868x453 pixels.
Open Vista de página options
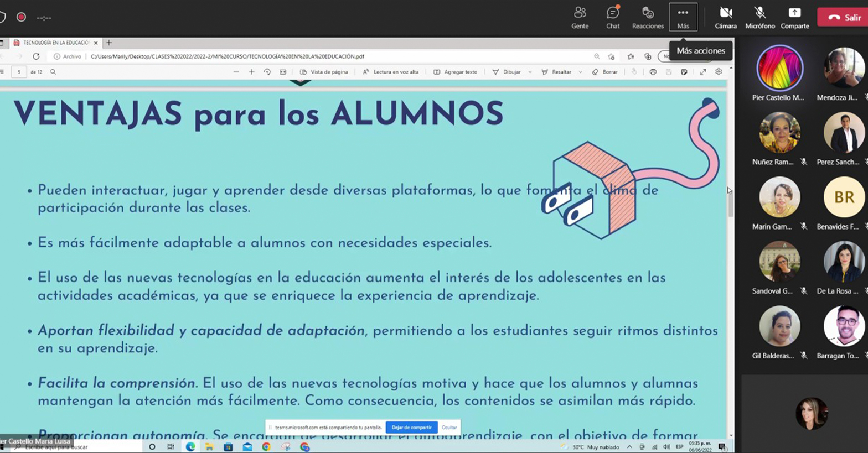pyautogui.click(x=324, y=72)
